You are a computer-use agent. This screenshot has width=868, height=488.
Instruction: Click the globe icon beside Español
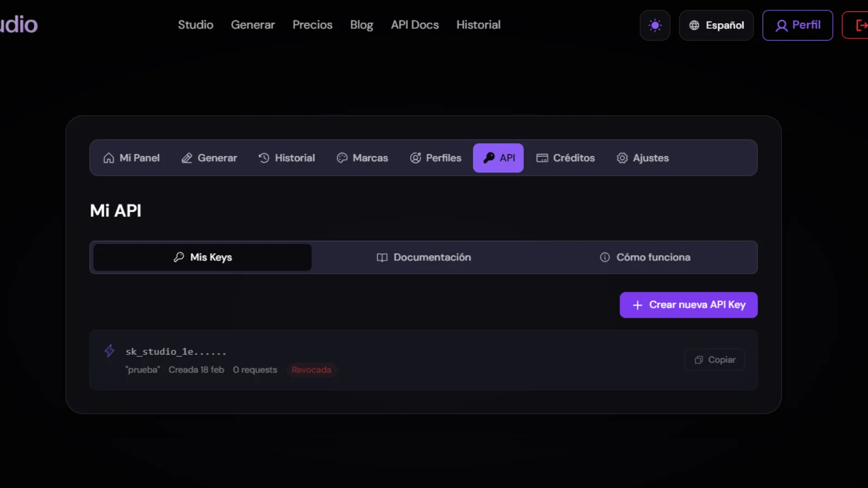coord(694,25)
